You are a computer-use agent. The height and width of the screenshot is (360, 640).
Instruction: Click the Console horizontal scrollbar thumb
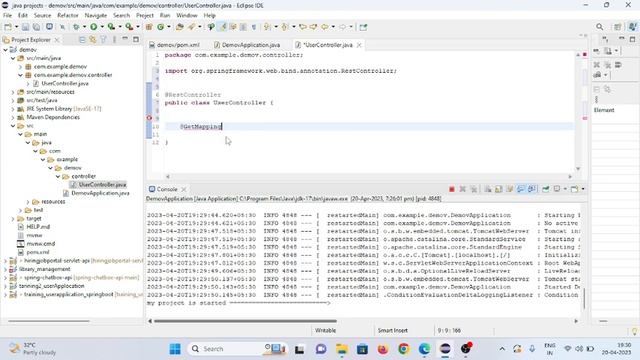(x=245, y=321)
